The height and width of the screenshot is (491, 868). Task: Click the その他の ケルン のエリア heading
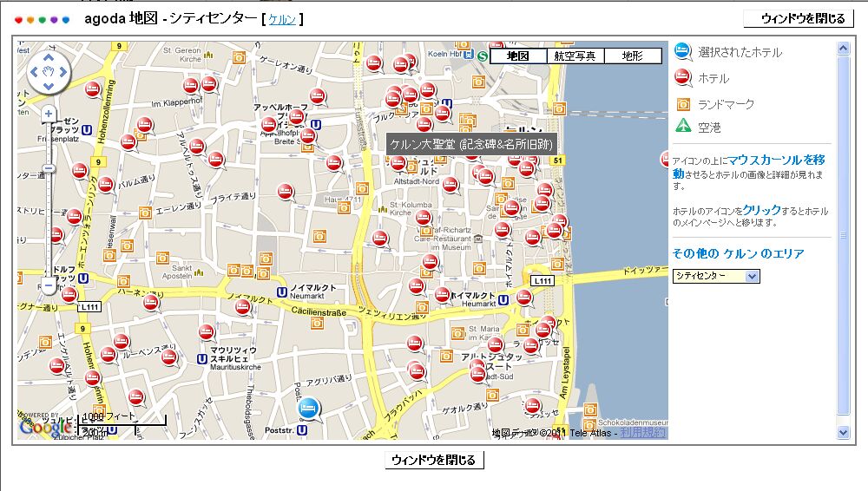coord(738,254)
